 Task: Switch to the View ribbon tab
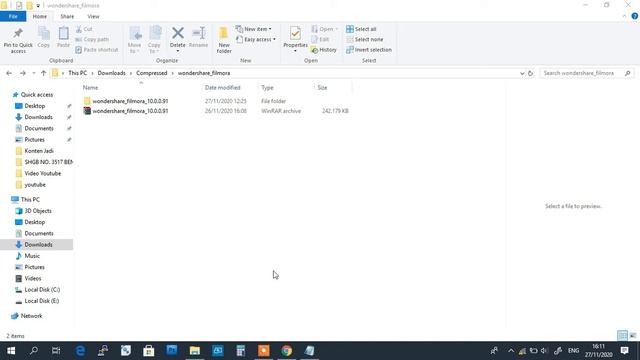(x=93, y=16)
